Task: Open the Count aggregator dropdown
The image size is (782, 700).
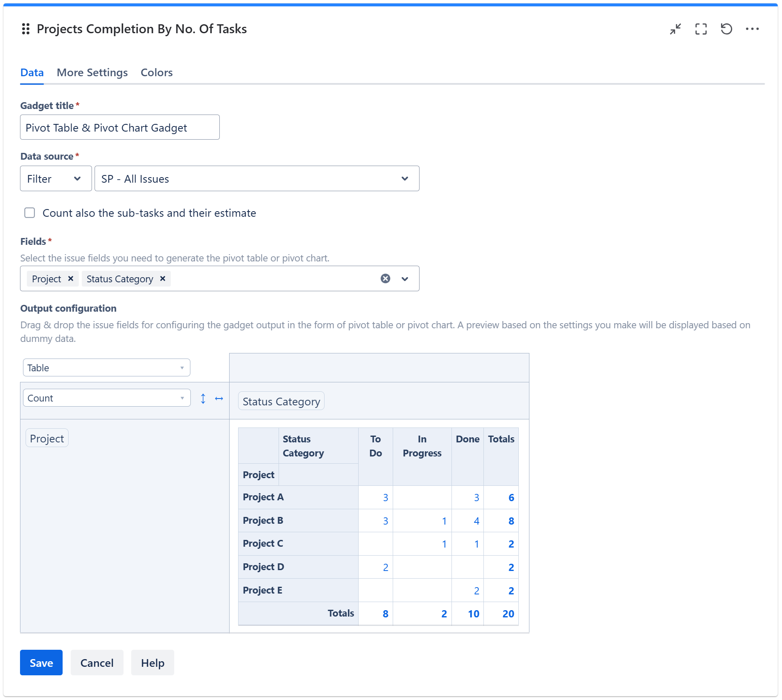Action: (106, 398)
